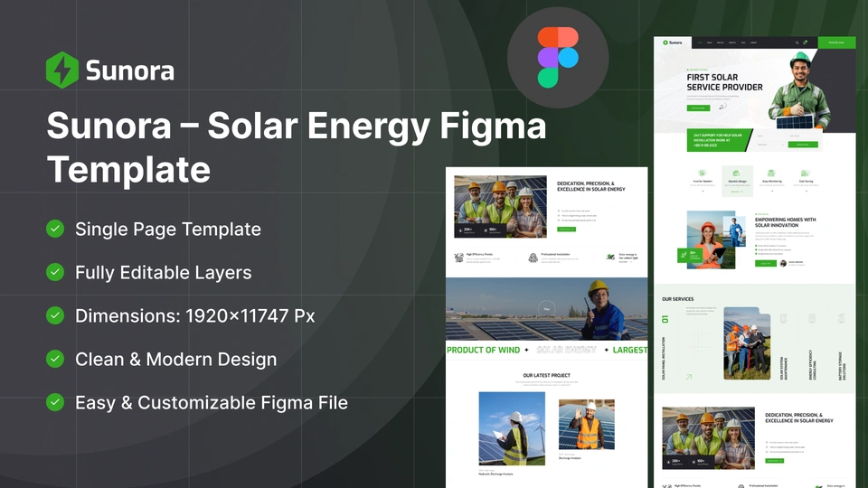
Task: Click the search icon in the mockup header
Action: click(x=797, y=42)
